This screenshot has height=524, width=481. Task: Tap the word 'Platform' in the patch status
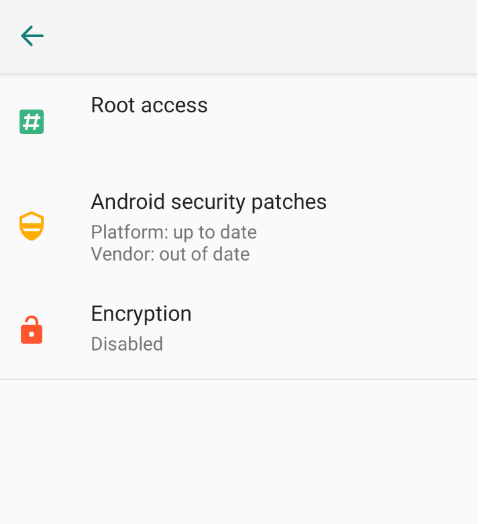coord(129,232)
